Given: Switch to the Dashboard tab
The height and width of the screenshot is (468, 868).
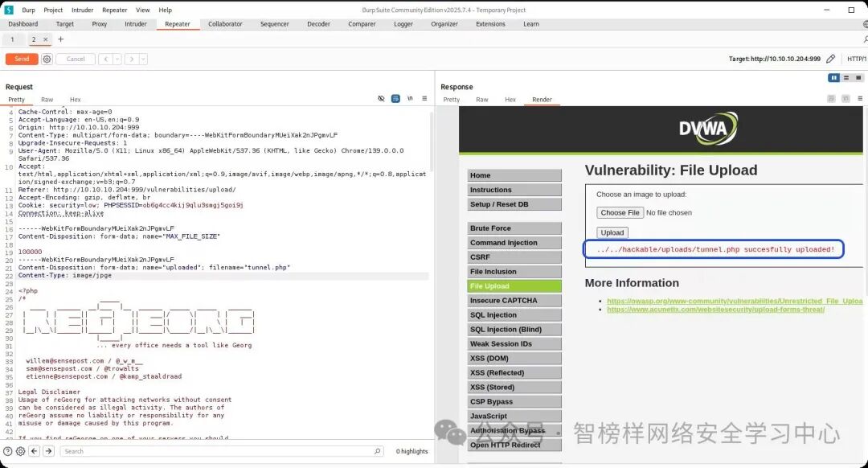Looking at the screenshot, I should [x=23, y=24].
